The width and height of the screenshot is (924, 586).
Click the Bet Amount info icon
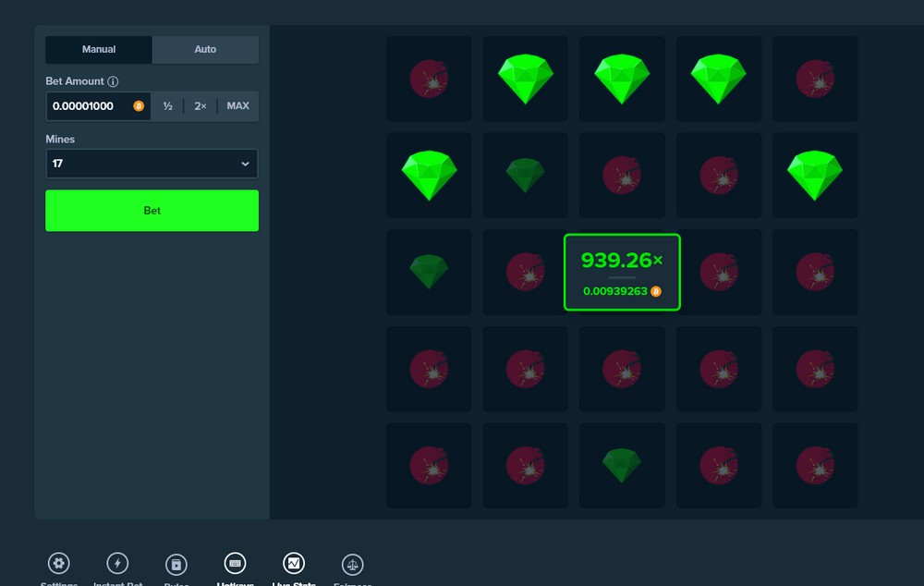pyautogui.click(x=113, y=81)
